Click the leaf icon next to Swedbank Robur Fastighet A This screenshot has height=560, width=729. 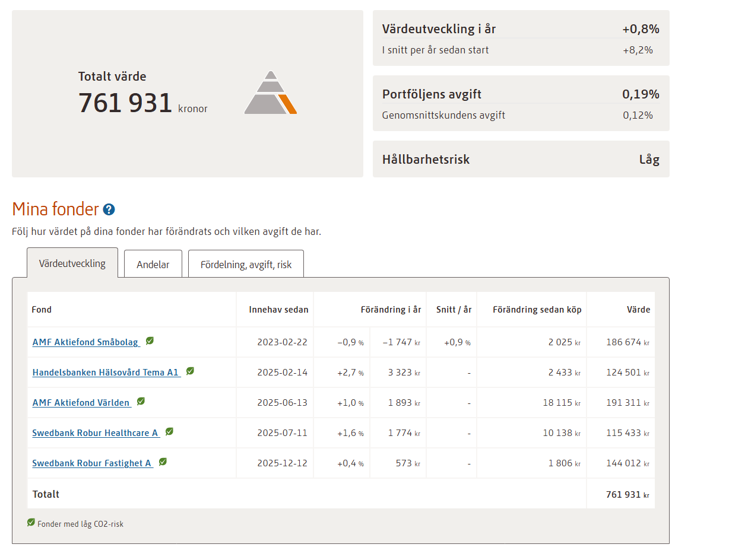click(163, 462)
